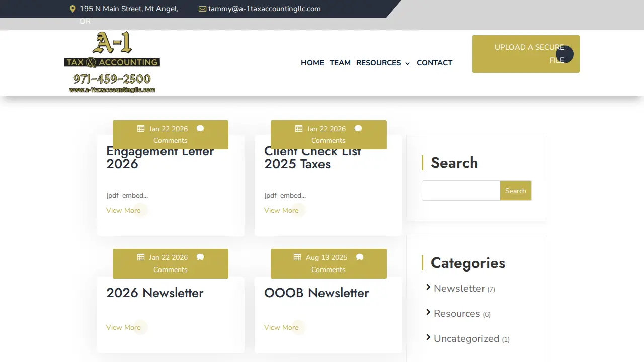This screenshot has width=644, height=362.
Task: Click the Search submit button
Action: [x=516, y=191]
